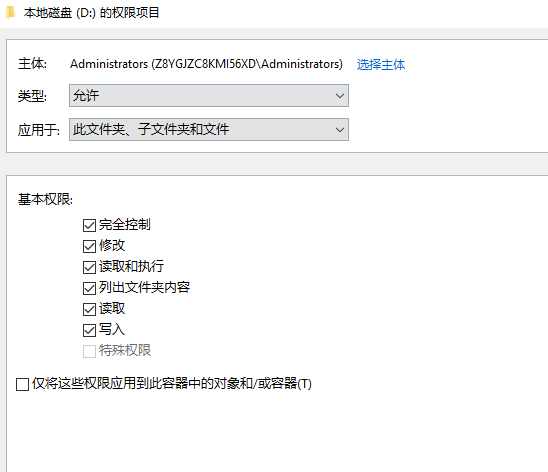Uncheck the 读取 permission checkbox
This screenshot has width=548, height=472.
pos(89,309)
